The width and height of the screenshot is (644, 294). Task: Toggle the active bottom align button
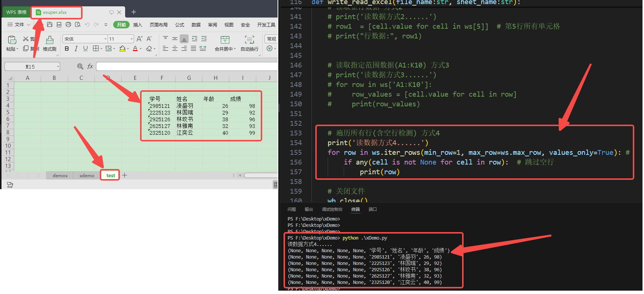point(184,38)
